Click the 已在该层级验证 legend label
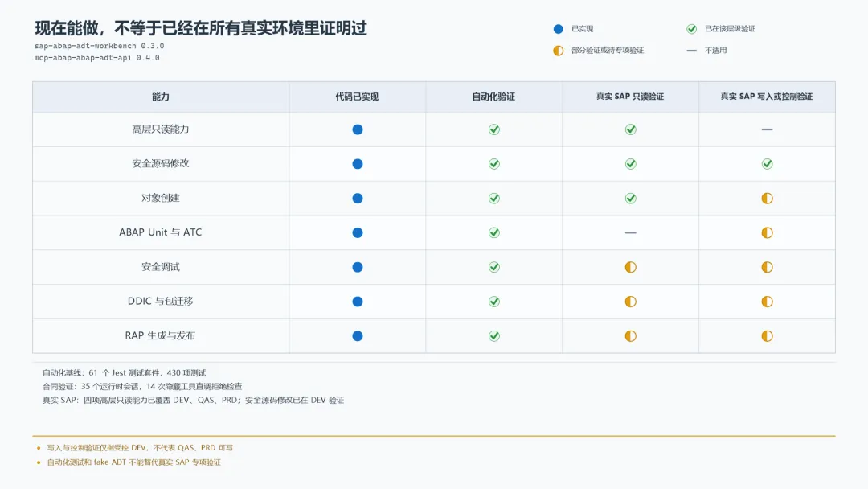868x489 pixels. click(x=730, y=29)
